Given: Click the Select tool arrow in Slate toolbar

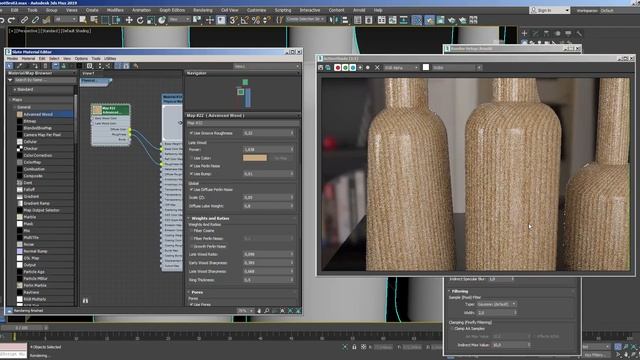Looking at the screenshot, I should 9,66.
